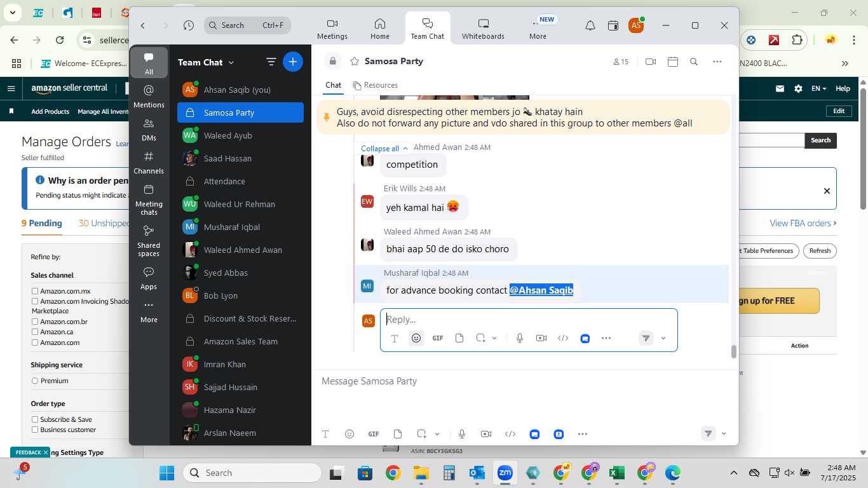Screen dimensions: 868x488
Task: Toggle text formatting in Reply box
Action: [395, 339]
